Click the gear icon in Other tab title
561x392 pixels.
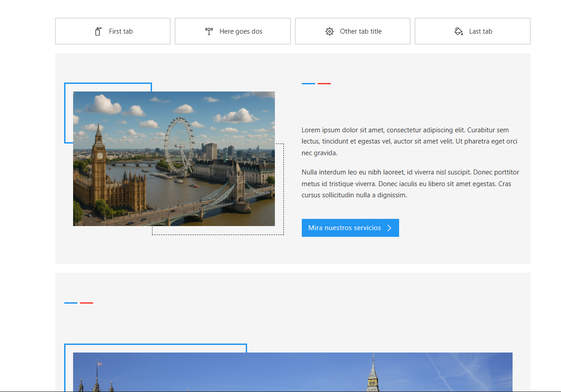tap(330, 31)
